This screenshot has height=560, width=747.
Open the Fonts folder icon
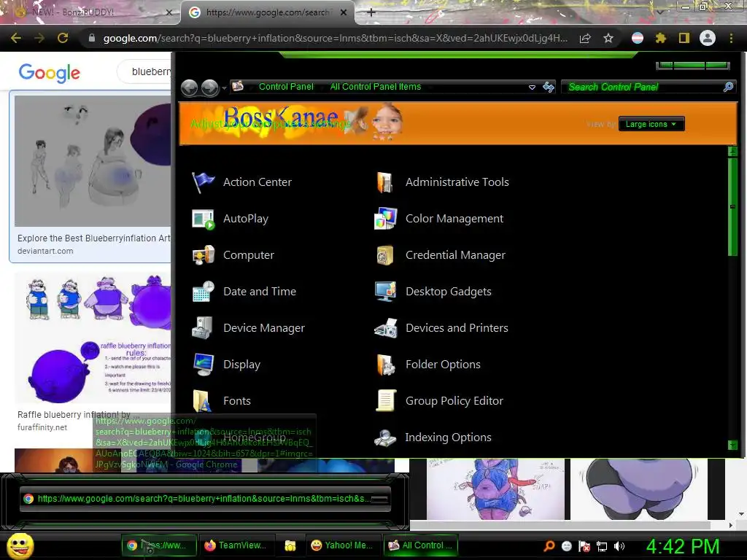point(203,401)
